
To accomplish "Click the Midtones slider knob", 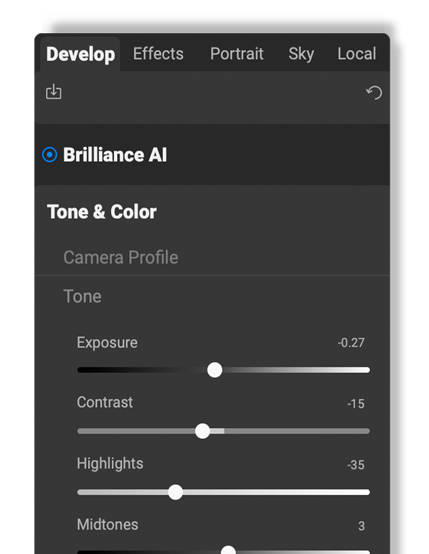I will coord(228,550).
